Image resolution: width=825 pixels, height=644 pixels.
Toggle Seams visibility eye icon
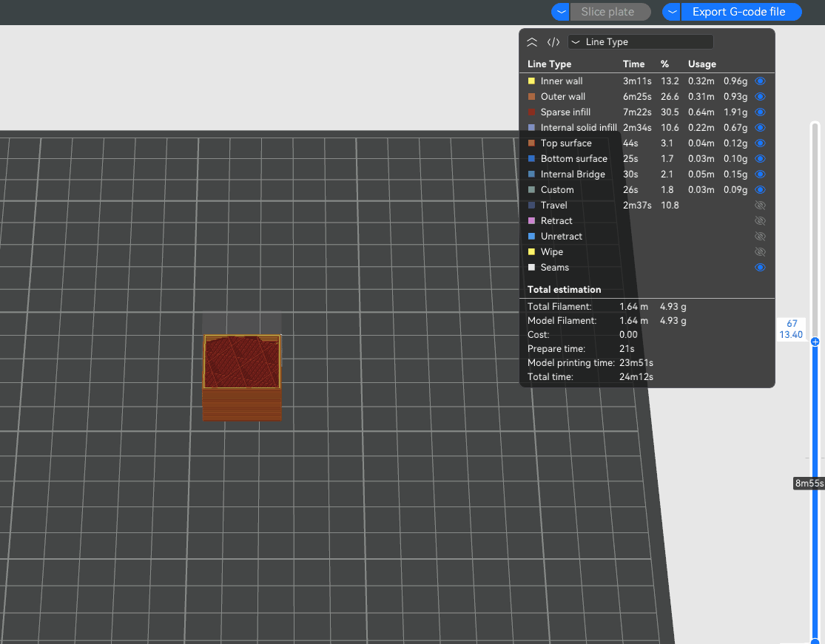pos(760,268)
